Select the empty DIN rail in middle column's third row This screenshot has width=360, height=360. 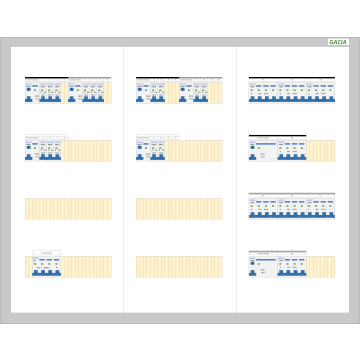179,209
